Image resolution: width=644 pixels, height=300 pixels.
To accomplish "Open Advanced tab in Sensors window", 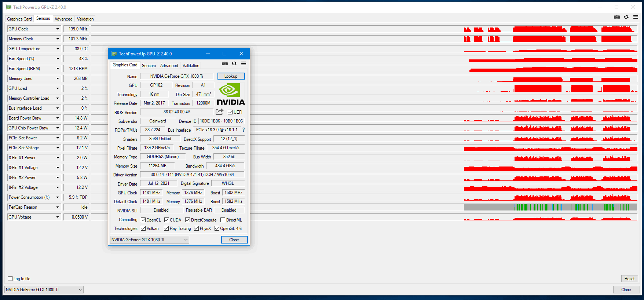I will click(x=63, y=19).
